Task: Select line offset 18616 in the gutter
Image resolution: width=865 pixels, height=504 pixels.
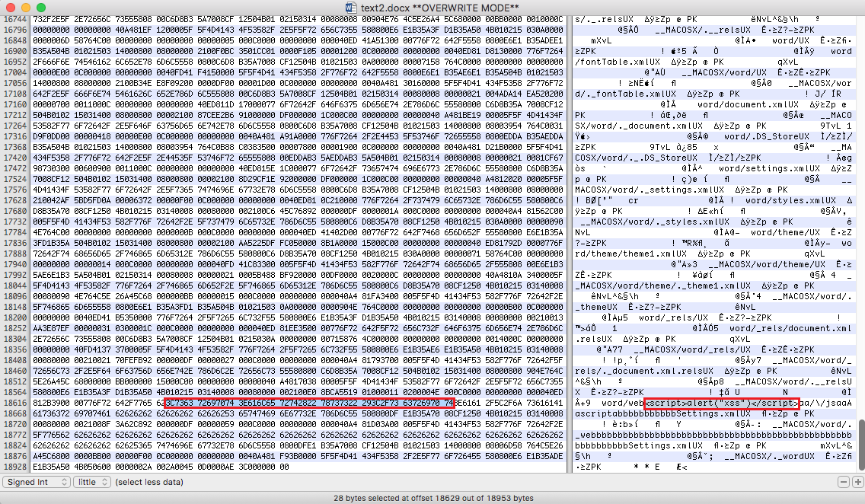Action: tap(15, 403)
